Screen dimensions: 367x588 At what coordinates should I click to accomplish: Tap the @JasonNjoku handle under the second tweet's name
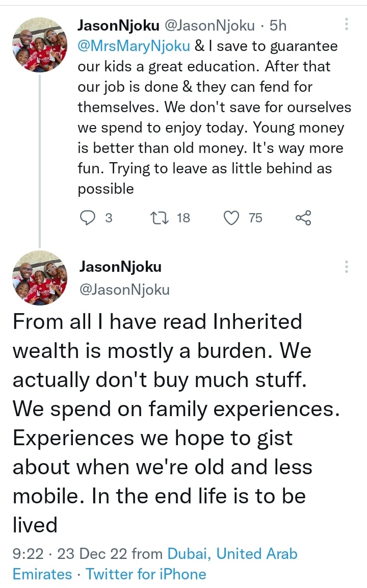(124, 290)
